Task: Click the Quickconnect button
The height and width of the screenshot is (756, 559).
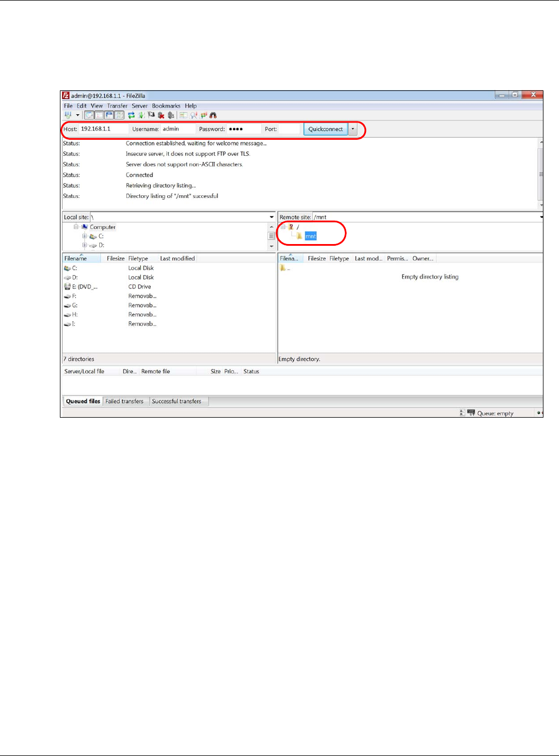Action: 326,129
